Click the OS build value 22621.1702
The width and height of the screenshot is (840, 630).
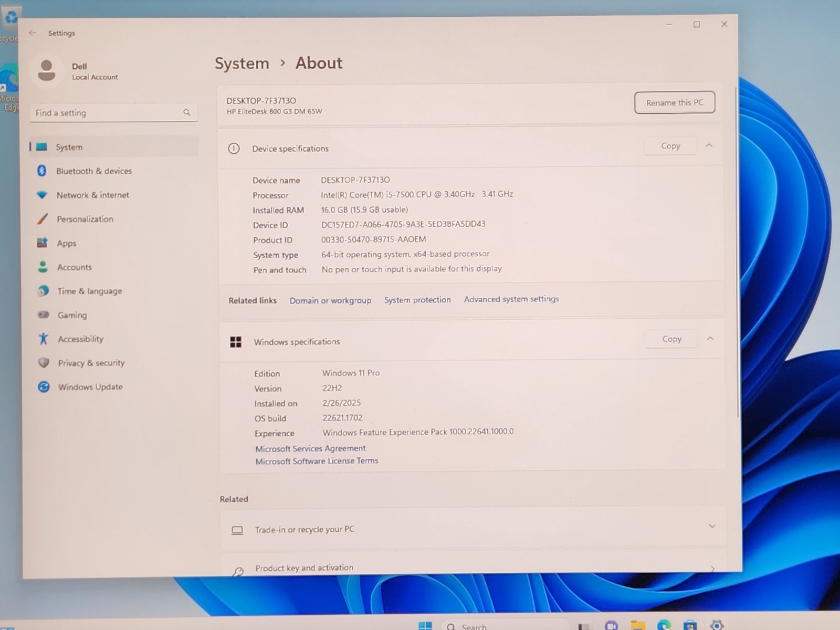click(x=342, y=418)
